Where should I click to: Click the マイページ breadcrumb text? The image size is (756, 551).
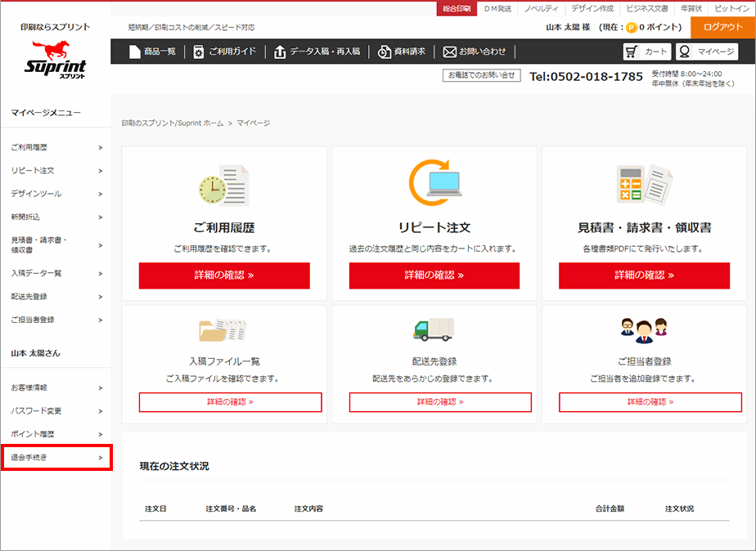(253, 123)
